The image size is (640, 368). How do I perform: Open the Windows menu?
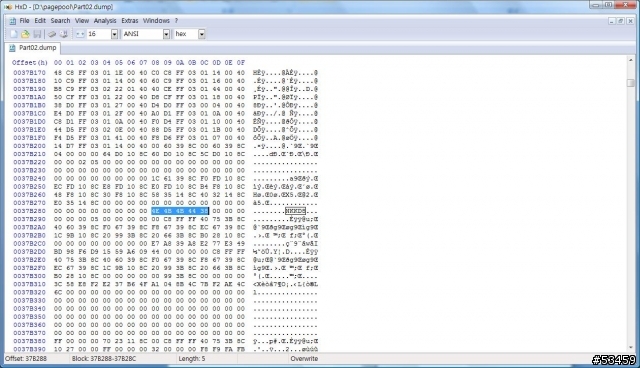[x=156, y=21]
